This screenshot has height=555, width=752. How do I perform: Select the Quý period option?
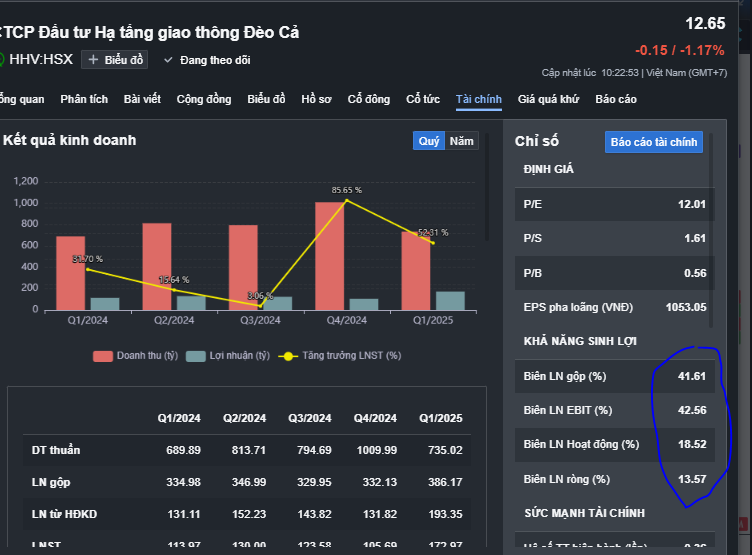429,141
